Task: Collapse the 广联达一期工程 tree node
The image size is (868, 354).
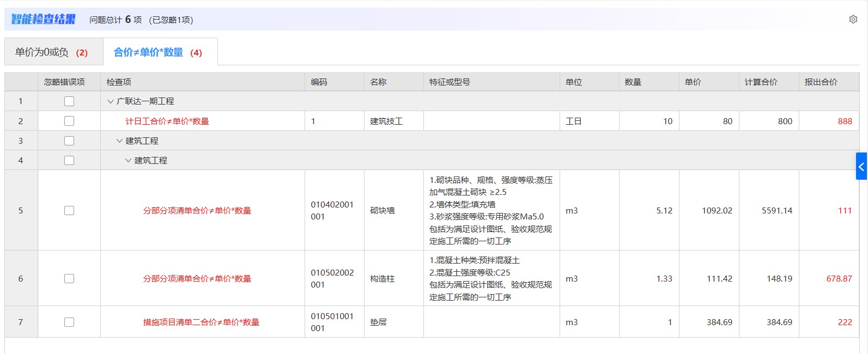Action: [x=111, y=101]
